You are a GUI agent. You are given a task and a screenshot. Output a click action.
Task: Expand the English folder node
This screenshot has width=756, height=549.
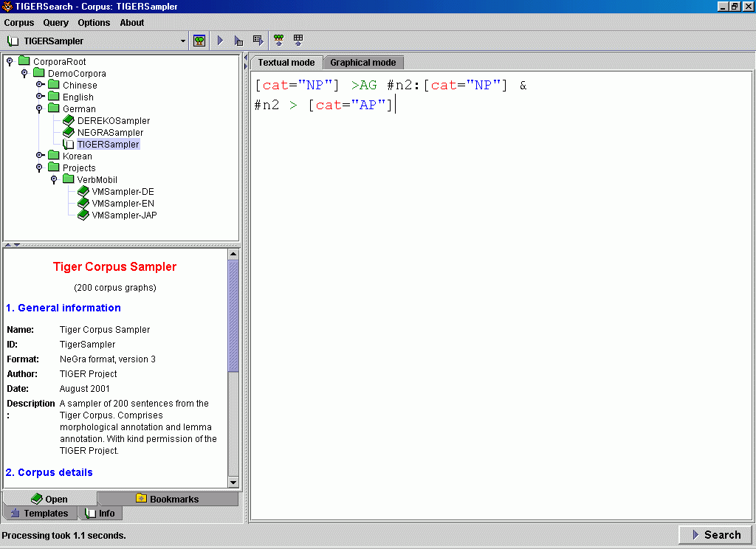[x=40, y=97]
